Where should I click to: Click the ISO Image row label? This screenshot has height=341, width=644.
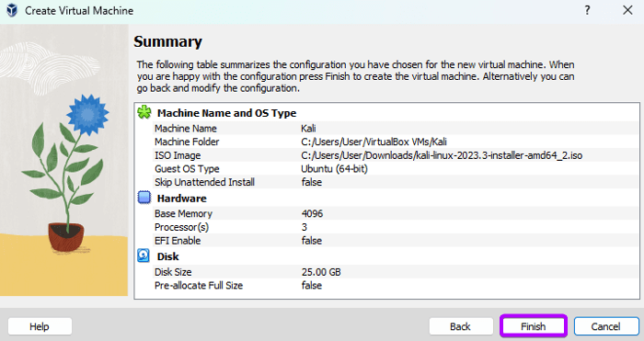(178, 155)
